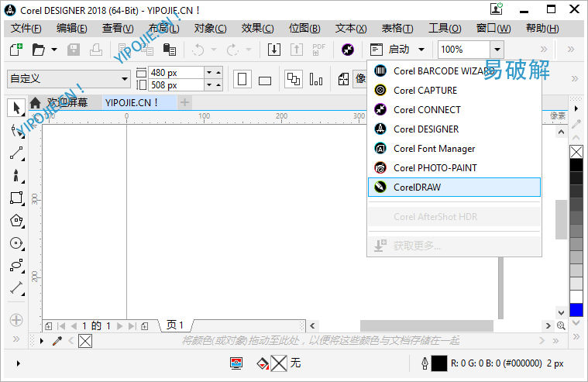
Task: Click the Import arrow icon
Action: tap(274, 49)
